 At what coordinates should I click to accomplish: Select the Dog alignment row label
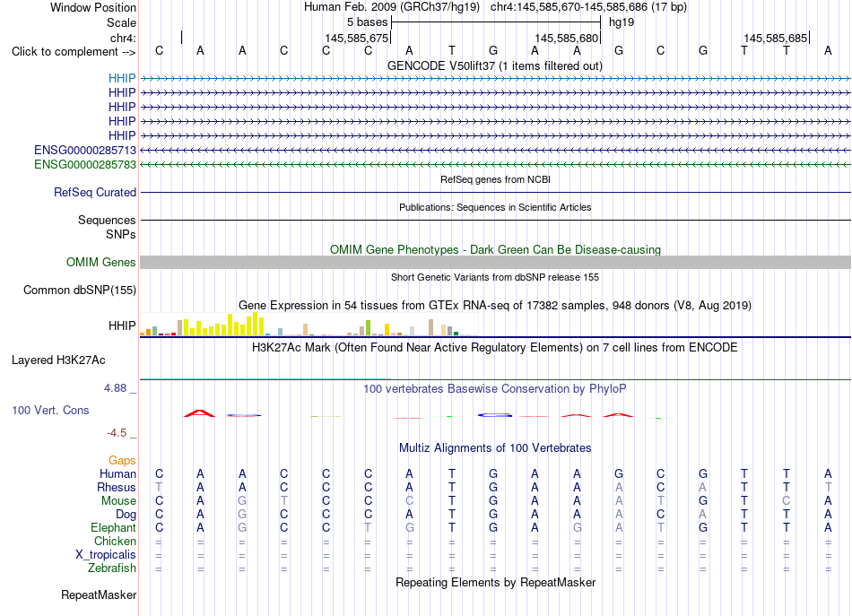click(126, 514)
